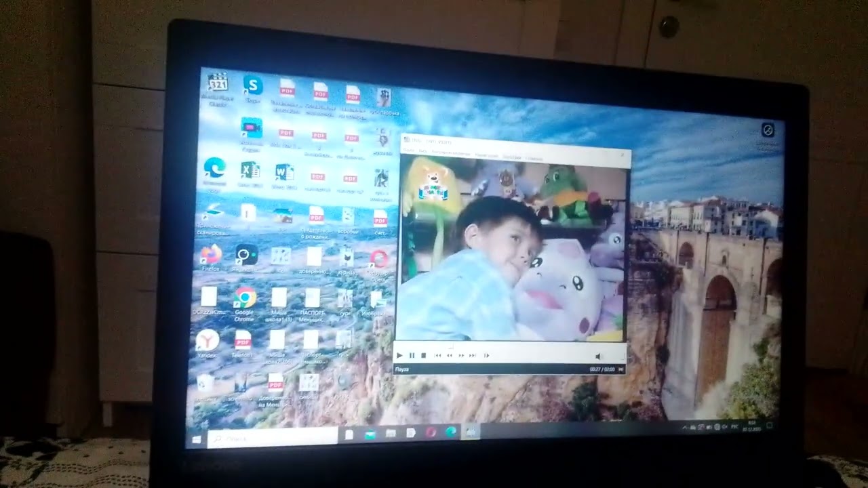Open the Recycle Bin on the desktop
Image resolution: width=868 pixels, height=488 pixels.
click(x=205, y=386)
